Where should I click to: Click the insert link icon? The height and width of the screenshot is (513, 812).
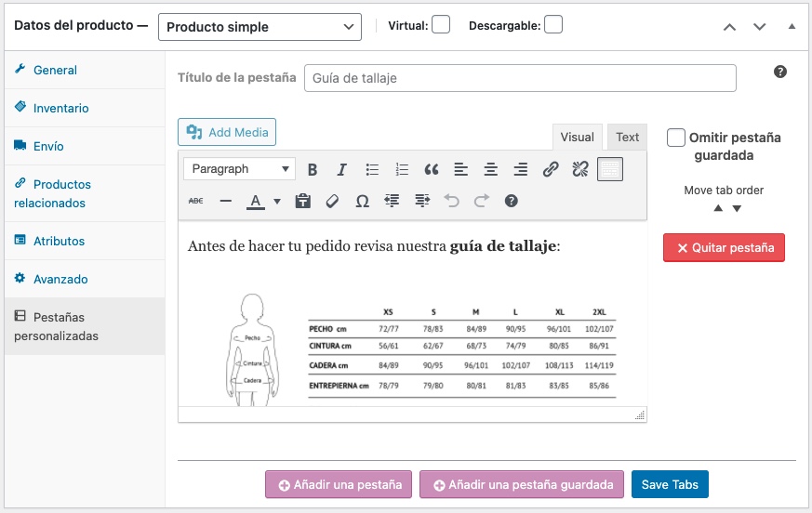[x=551, y=169]
